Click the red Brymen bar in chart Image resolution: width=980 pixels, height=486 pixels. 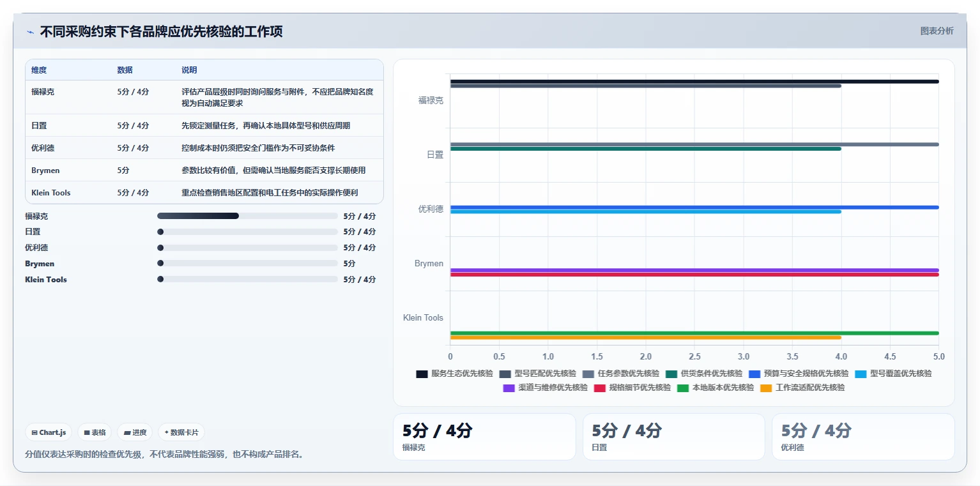pyautogui.click(x=694, y=275)
